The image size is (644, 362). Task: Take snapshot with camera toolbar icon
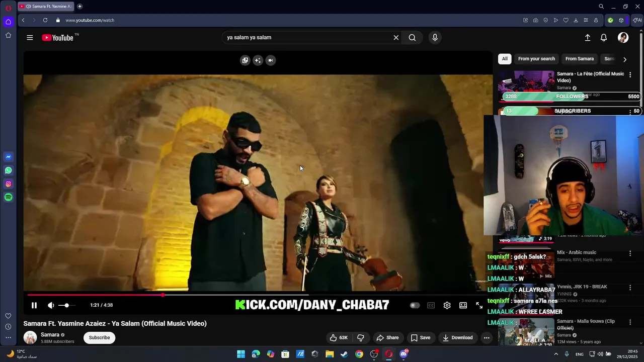[535, 20]
